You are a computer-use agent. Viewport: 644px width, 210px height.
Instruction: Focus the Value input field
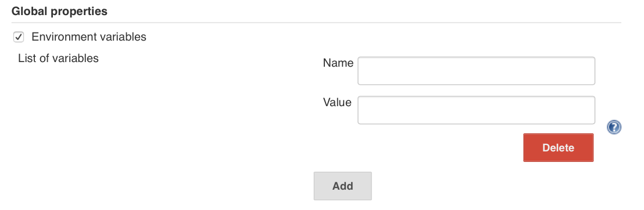[x=476, y=110]
